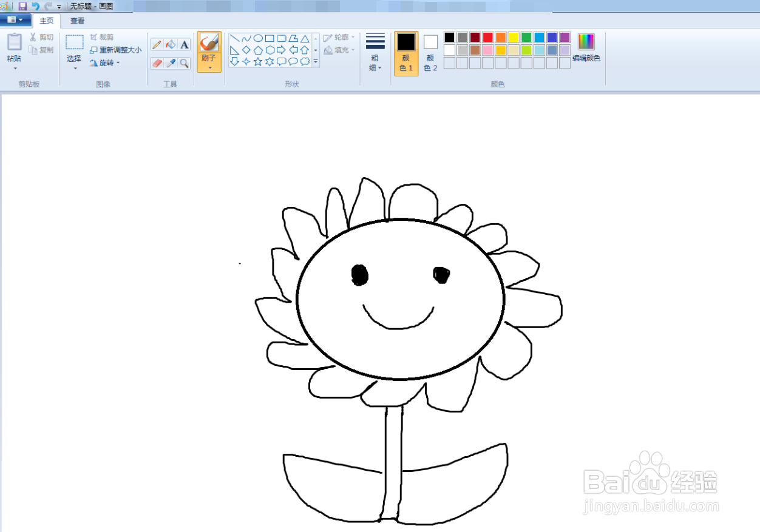Select the Text tool

(184, 44)
